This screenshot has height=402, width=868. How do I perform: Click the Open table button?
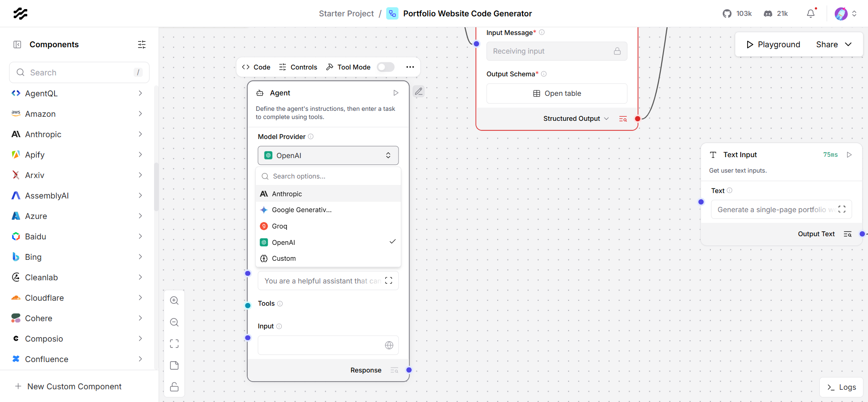(557, 94)
